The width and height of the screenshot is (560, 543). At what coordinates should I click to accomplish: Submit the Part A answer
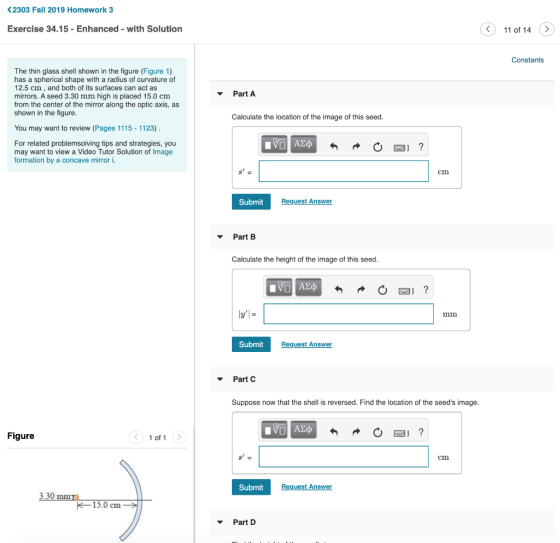251,202
